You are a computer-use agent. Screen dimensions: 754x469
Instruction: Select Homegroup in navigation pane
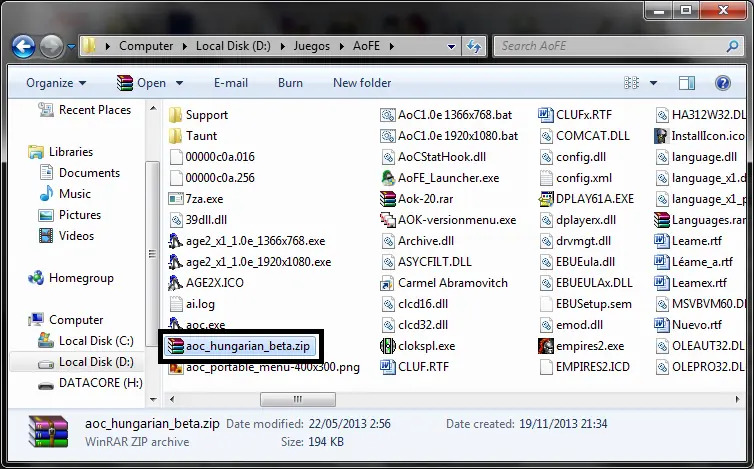71,278
